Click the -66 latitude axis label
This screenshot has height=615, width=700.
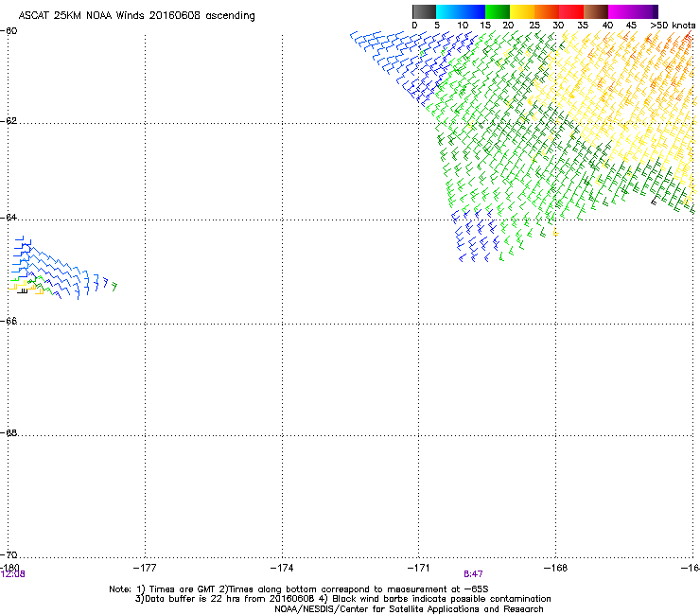(9, 321)
